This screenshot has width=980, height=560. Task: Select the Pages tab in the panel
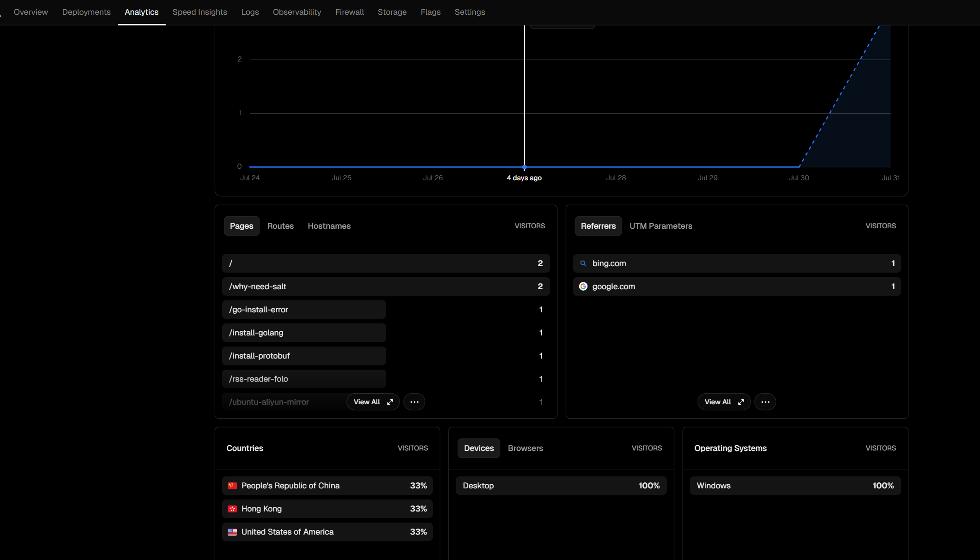(242, 226)
